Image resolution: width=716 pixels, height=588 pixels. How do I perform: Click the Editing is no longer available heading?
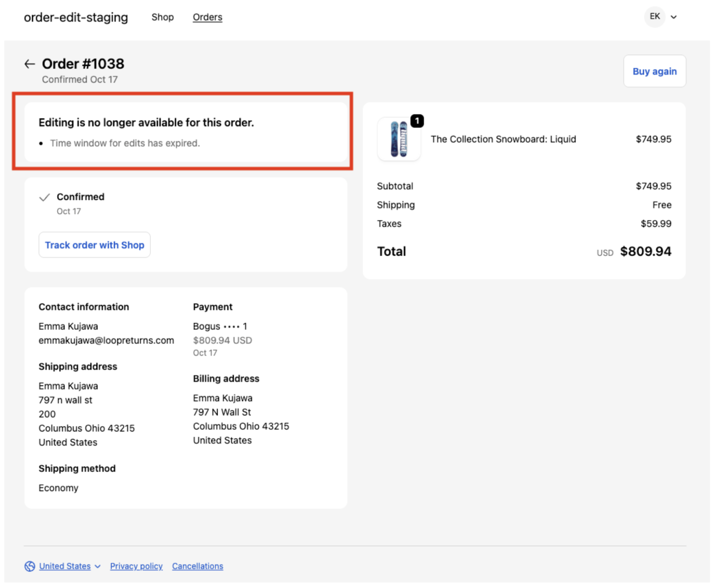(x=146, y=123)
